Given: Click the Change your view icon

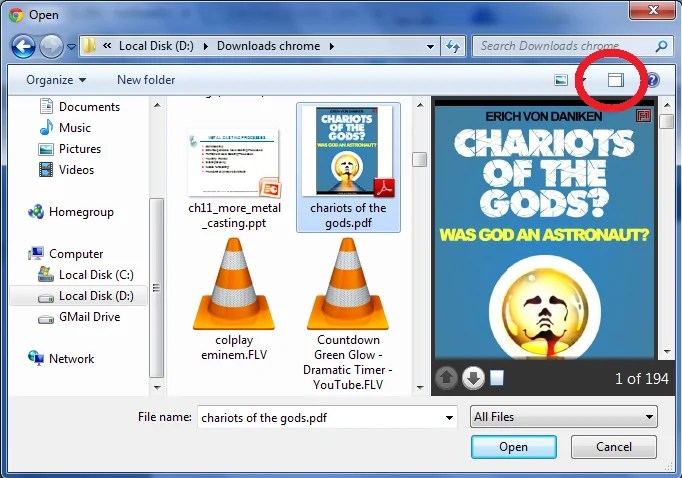Looking at the screenshot, I should tap(561, 80).
